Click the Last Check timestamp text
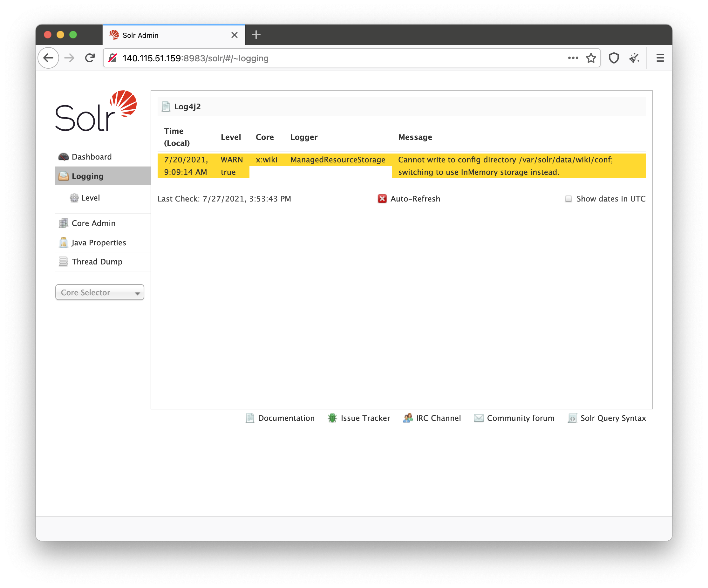The width and height of the screenshot is (708, 588). click(224, 199)
